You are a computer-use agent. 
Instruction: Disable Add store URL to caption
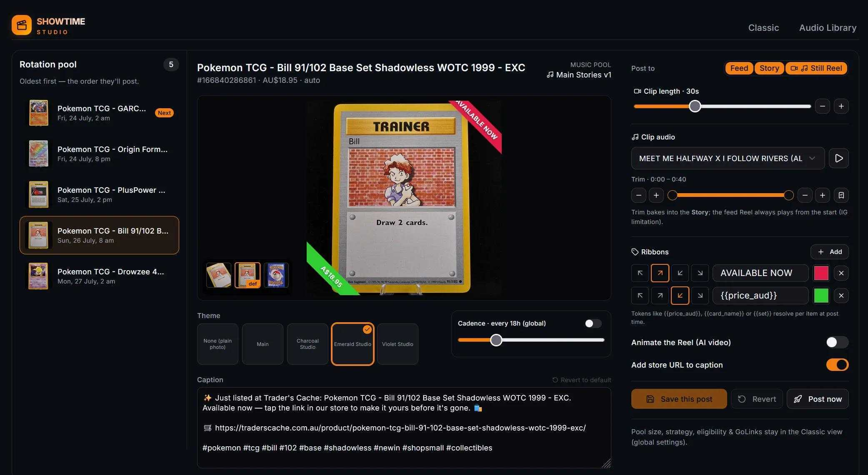pyautogui.click(x=838, y=365)
